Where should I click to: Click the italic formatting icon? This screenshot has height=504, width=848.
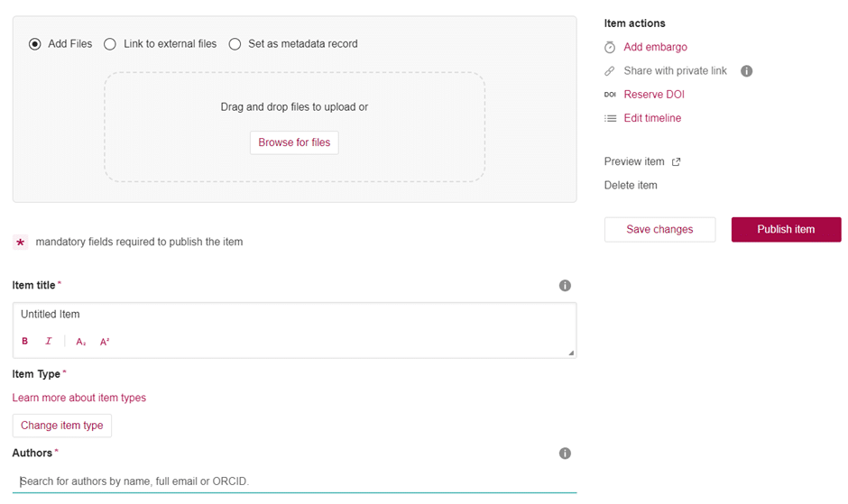click(49, 342)
